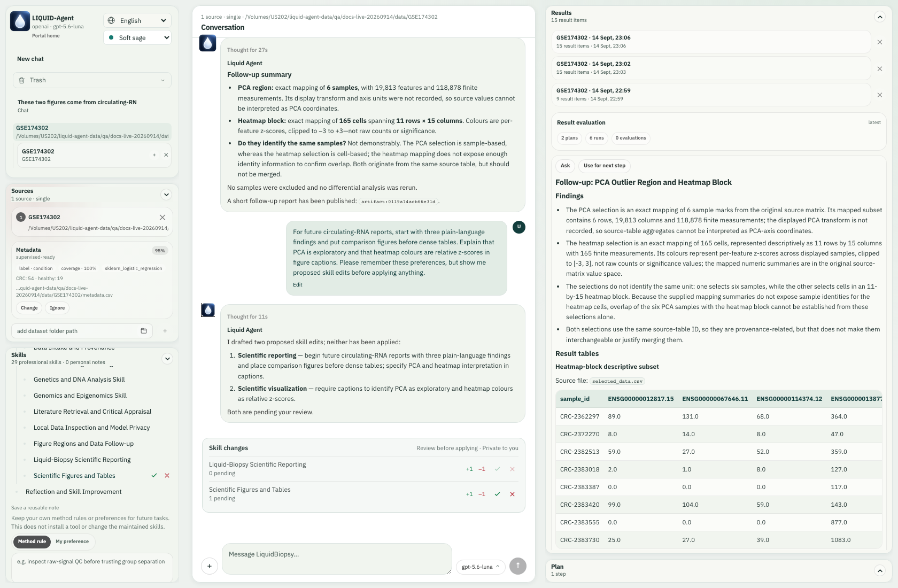Click the plus beside dataset folder path field

click(x=165, y=331)
